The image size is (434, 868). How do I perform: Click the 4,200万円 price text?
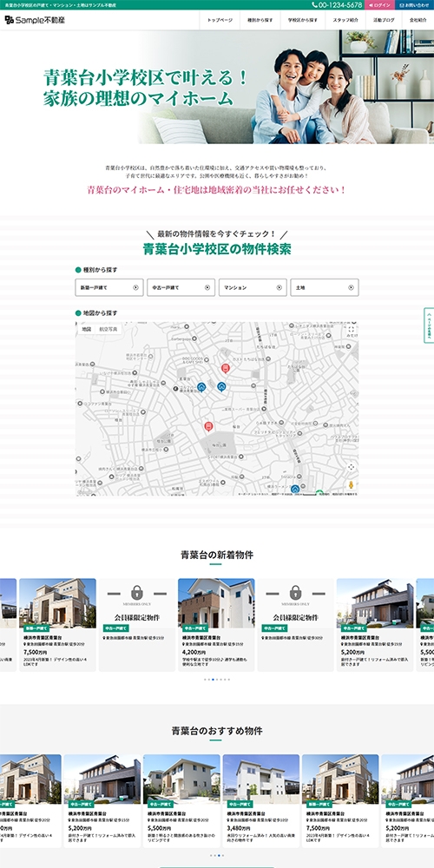(x=194, y=652)
